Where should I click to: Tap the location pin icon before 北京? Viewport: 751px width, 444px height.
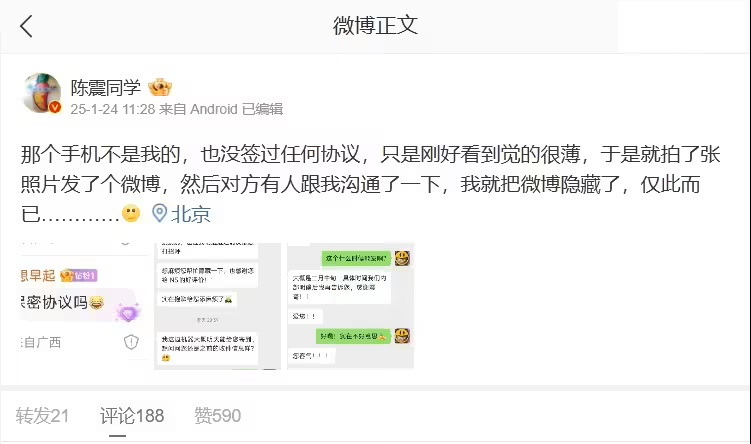[x=159, y=213]
